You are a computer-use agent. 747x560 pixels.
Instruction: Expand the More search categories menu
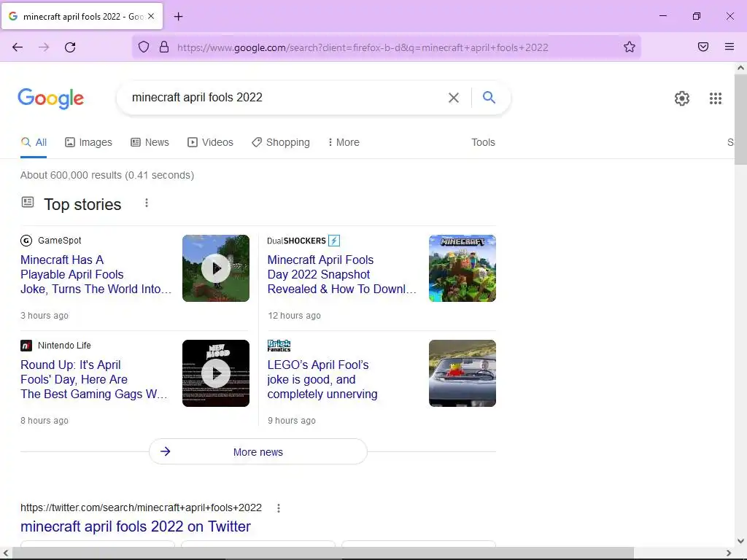pos(344,142)
